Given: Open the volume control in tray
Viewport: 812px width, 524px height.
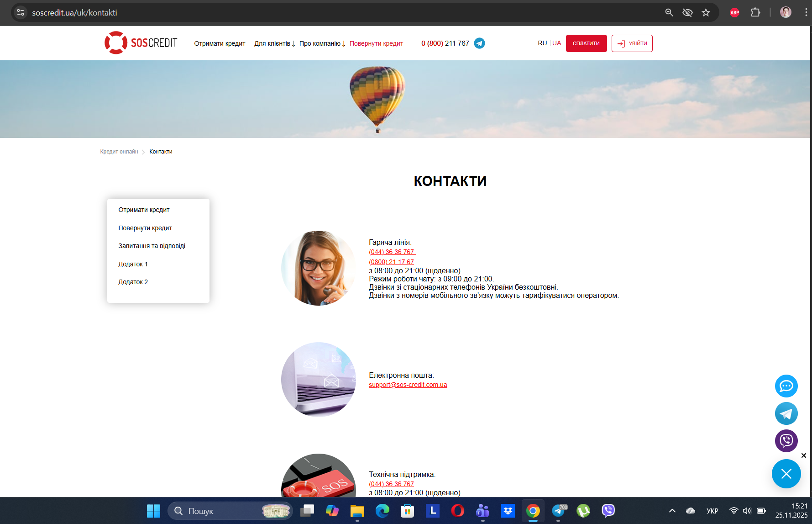Looking at the screenshot, I should coord(747,511).
